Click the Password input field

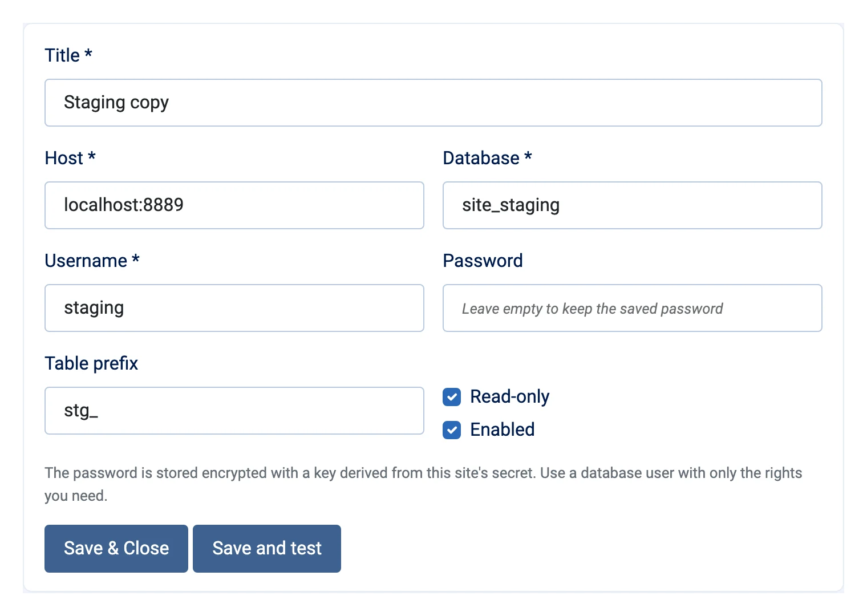point(633,308)
